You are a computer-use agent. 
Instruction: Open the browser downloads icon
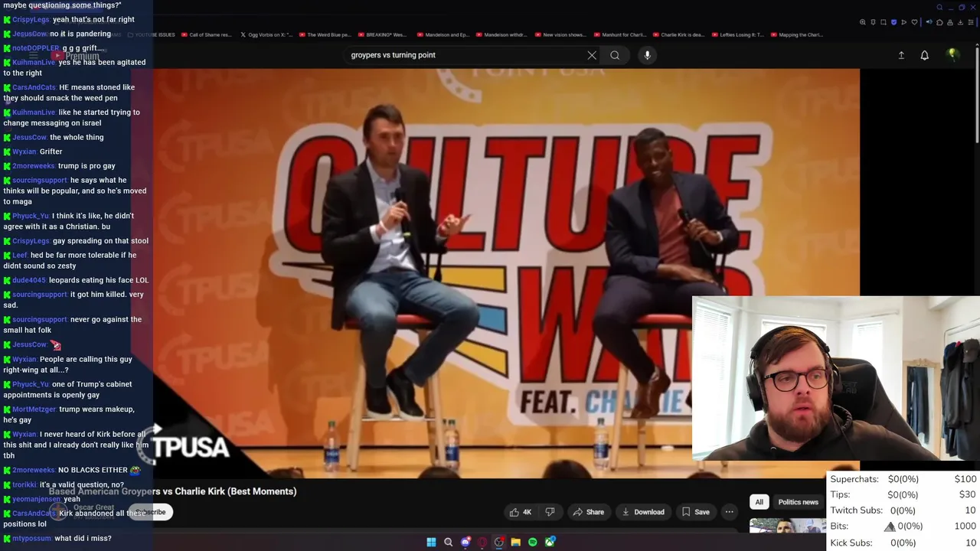pos(960,22)
